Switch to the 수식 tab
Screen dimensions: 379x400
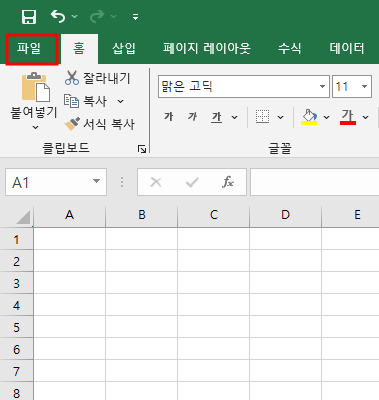point(289,49)
